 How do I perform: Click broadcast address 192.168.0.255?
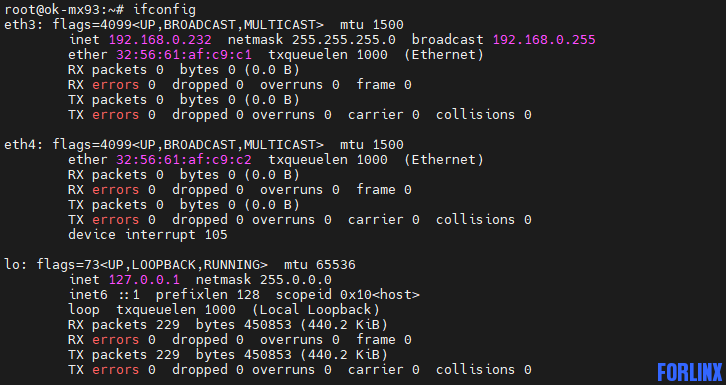tap(544, 40)
